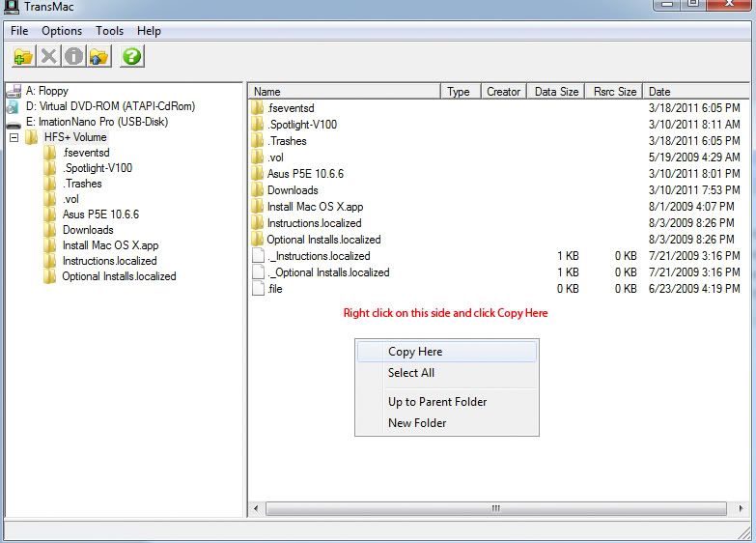Click the scrollbar right arrow
Image resolution: width=756 pixels, height=543 pixels.
742,508
